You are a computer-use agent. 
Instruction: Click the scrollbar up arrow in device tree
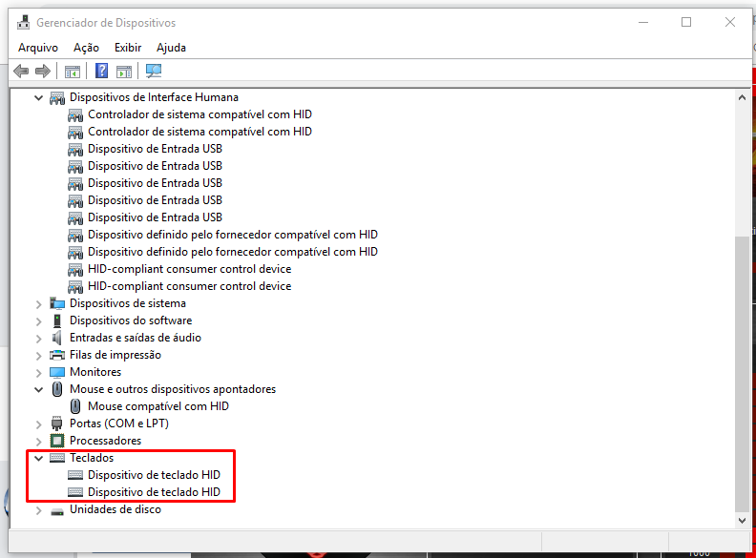point(742,97)
